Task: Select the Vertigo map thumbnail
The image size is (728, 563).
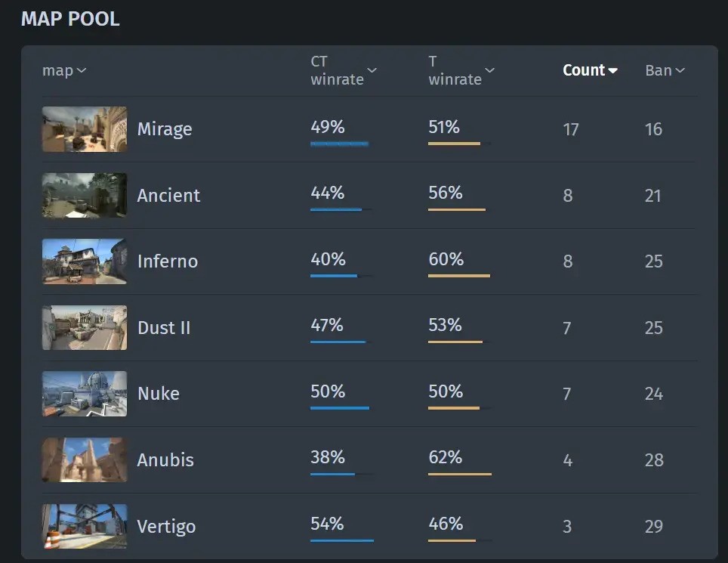Action: click(x=85, y=526)
